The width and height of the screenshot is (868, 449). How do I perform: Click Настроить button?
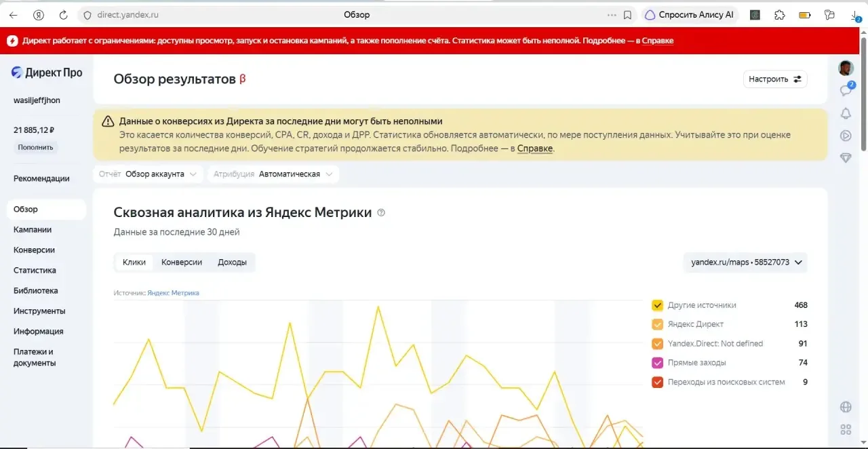(x=775, y=79)
